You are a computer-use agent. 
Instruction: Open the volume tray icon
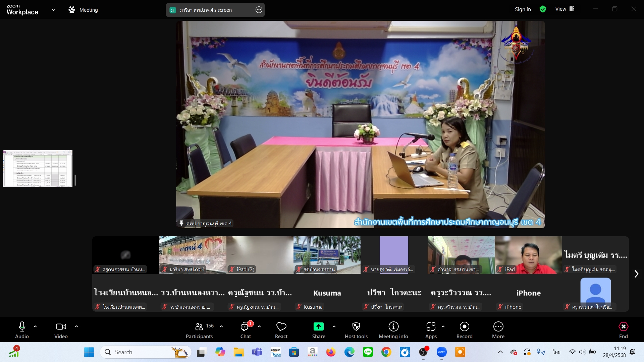pos(582,352)
